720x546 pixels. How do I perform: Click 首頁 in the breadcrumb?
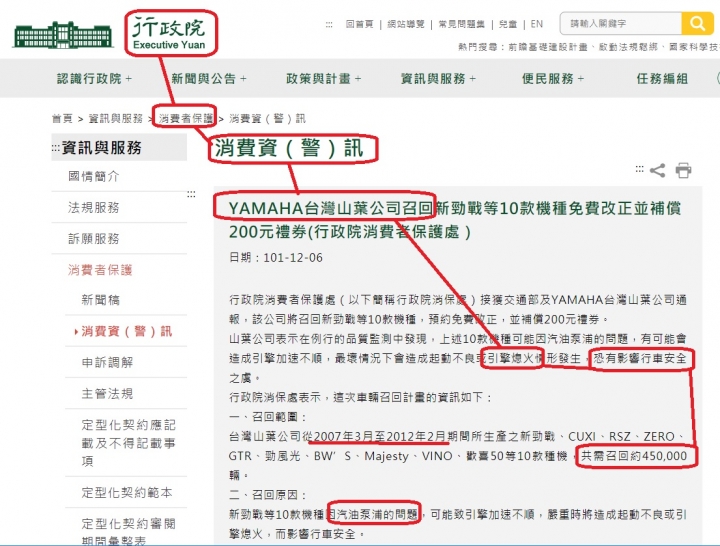pyautogui.click(x=62, y=118)
